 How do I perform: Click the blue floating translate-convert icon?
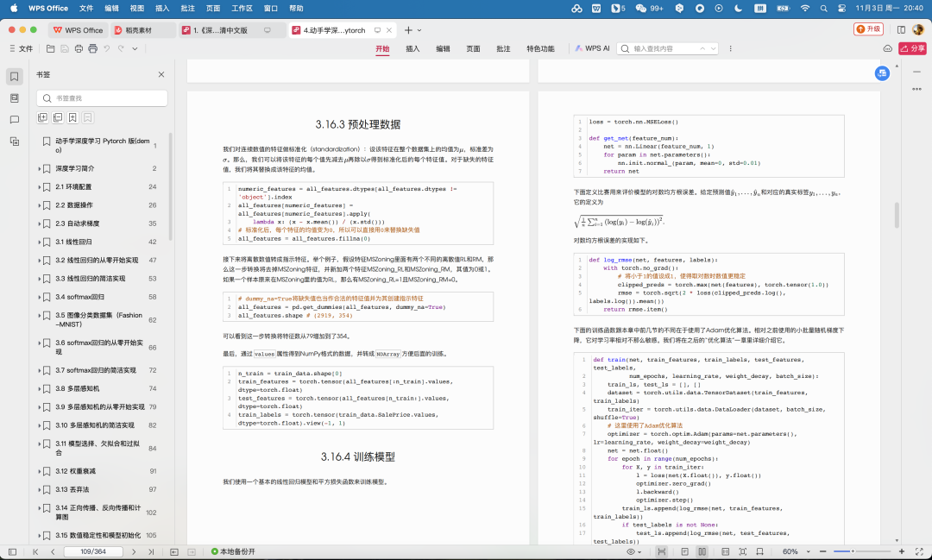(x=882, y=73)
